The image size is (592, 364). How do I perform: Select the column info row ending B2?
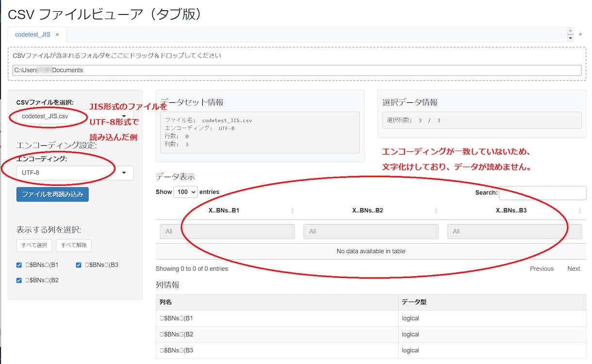point(371,334)
